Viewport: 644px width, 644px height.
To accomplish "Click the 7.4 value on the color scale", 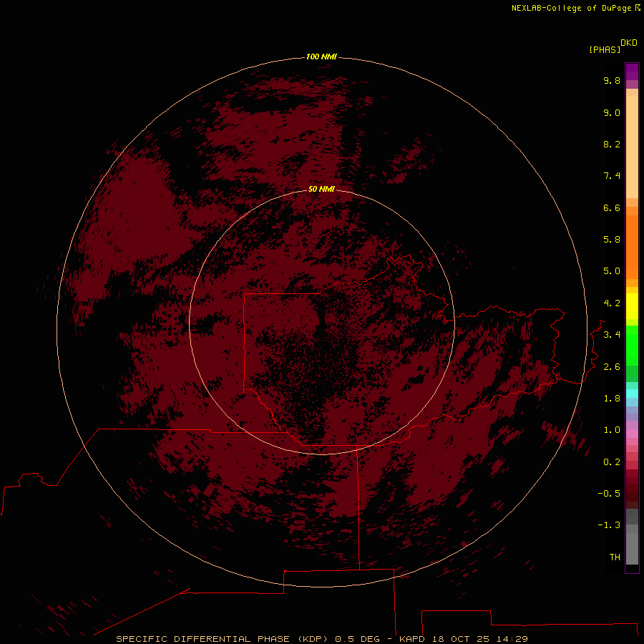I will [x=612, y=176].
